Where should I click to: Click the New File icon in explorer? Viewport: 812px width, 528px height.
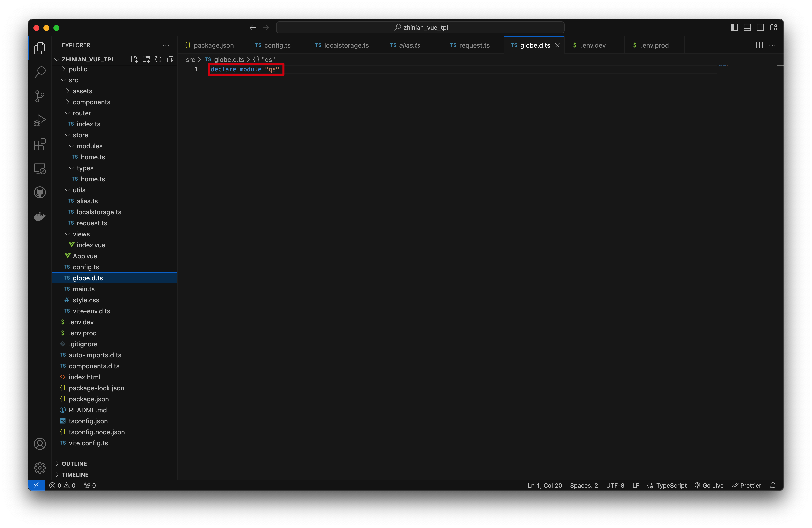coord(134,59)
